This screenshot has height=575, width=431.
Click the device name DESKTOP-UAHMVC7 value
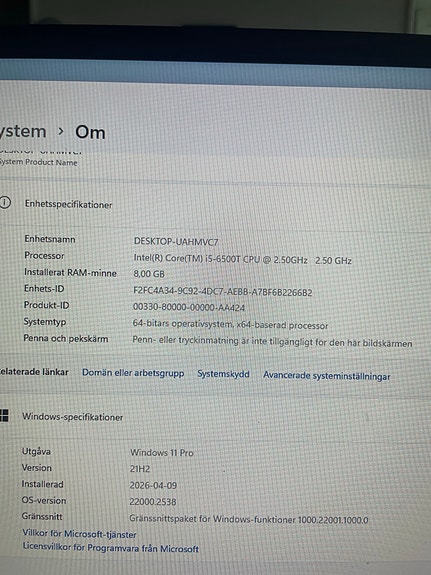(176, 242)
